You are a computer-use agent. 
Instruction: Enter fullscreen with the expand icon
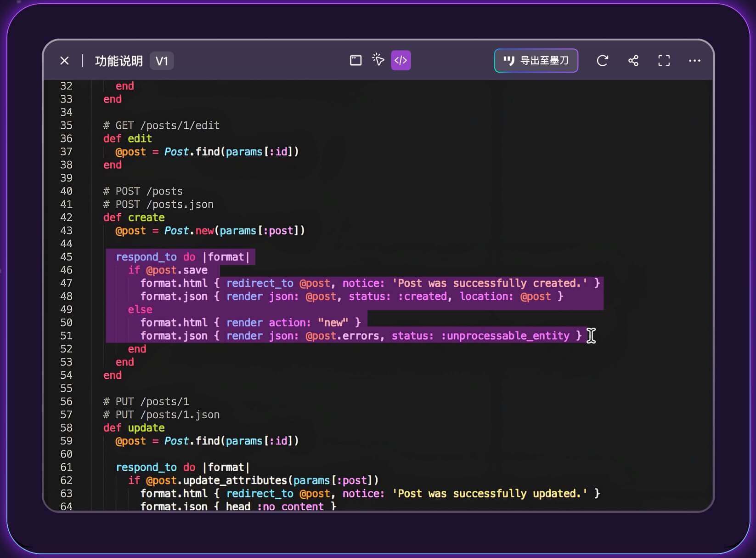tap(664, 61)
